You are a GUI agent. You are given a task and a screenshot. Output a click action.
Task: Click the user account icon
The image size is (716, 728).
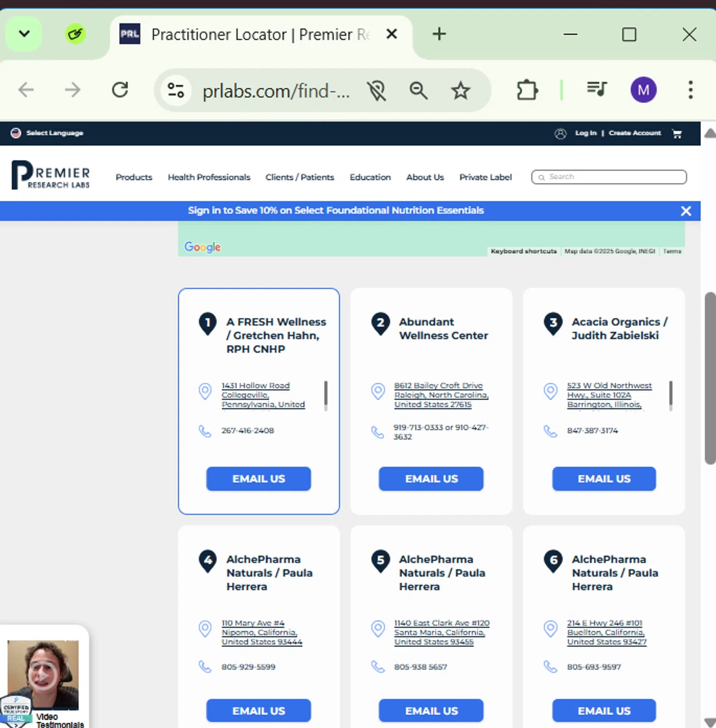click(x=560, y=133)
